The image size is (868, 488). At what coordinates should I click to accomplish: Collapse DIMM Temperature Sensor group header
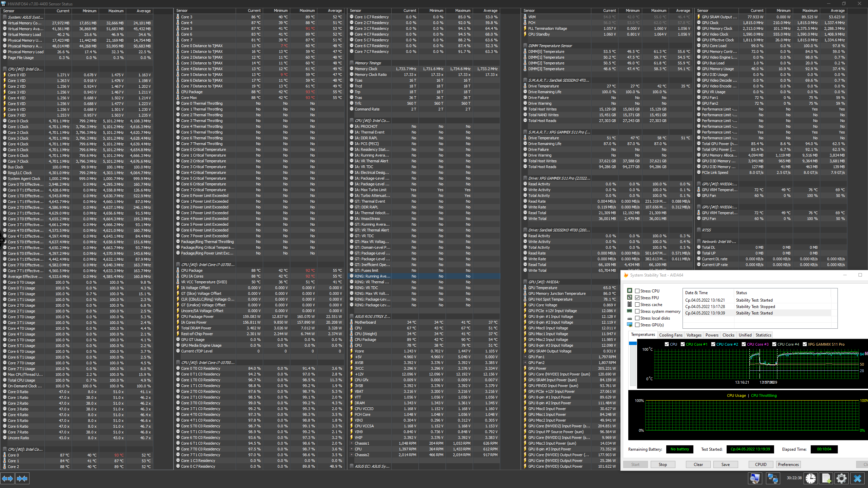[x=550, y=46]
